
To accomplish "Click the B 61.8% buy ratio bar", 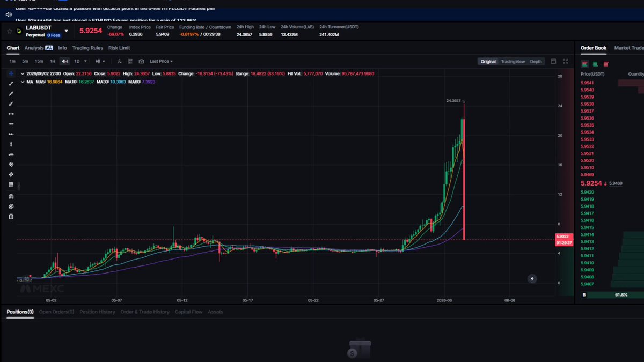I will click(612, 295).
